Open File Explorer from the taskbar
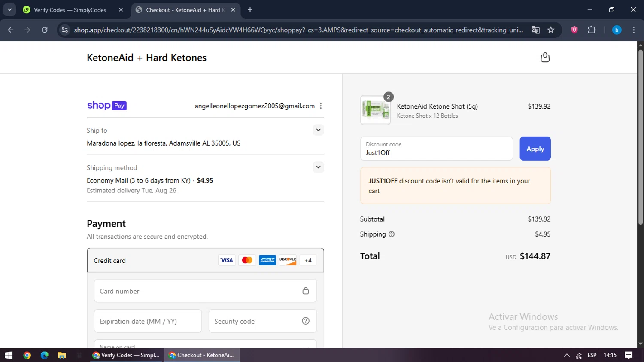644x362 pixels. pyautogui.click(x=62, y=355)
